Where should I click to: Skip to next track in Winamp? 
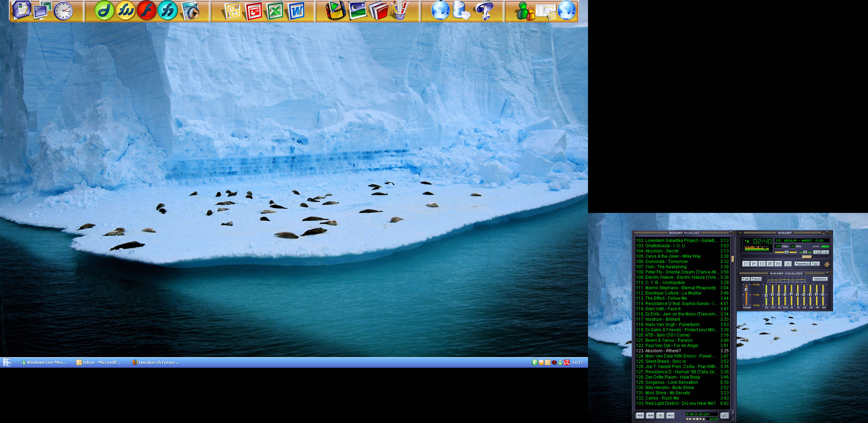(778, 264)
